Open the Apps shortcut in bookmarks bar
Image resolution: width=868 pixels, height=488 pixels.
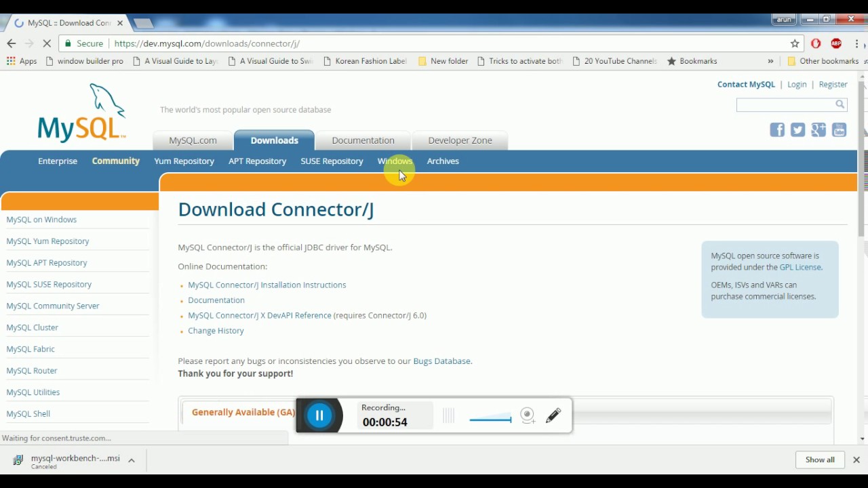[22, 61]
